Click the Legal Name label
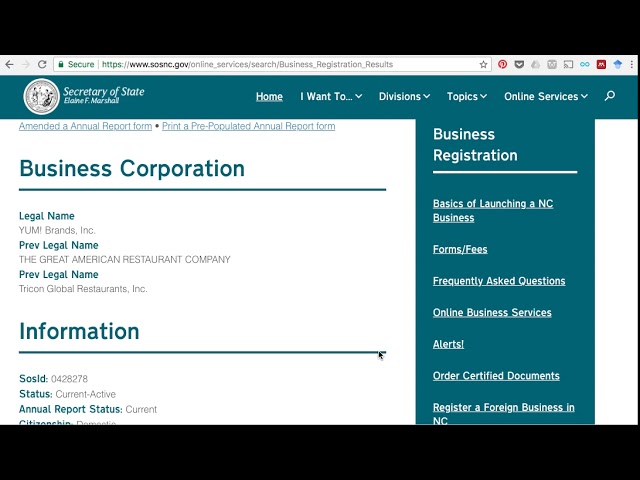This screenshot has height=480, width=640. coord(47,216)
